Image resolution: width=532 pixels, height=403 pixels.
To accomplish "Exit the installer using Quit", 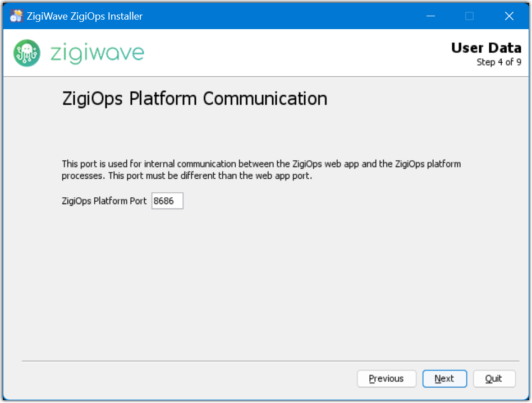I will coord(494,379).
